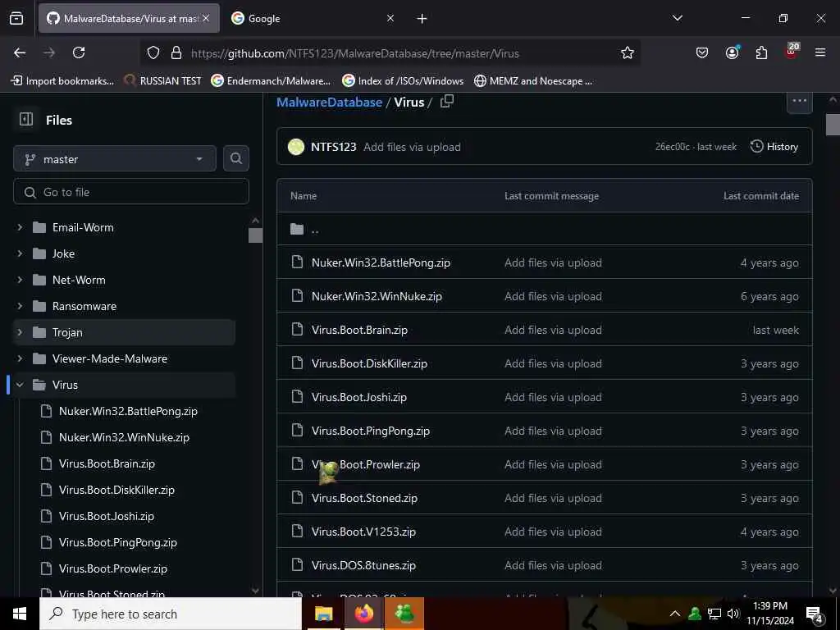Open volume control in system tray
840x630 pixels.
pos(733,614)
